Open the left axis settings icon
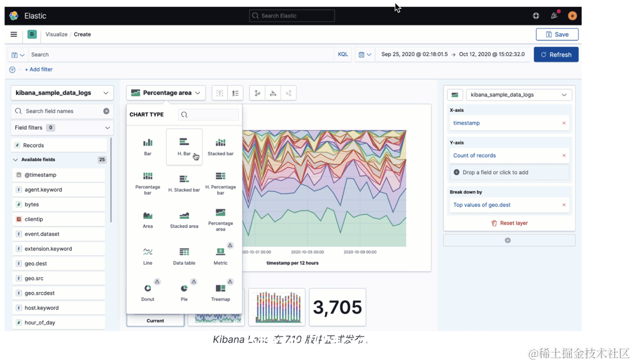The width and height of the screenshot is (634, 364). (257, 93)
